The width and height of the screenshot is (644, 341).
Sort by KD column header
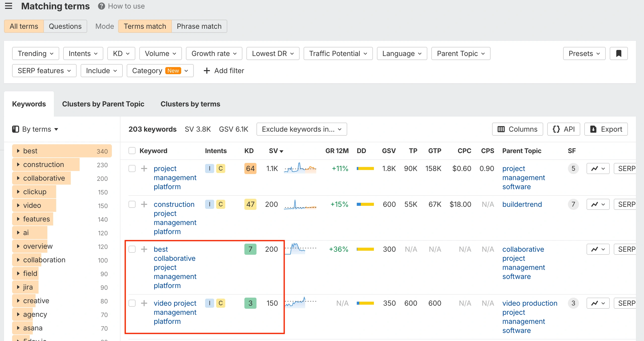click(249, 151)
